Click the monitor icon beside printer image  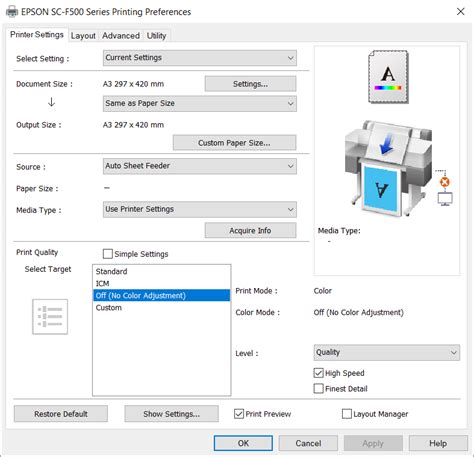(445, 199)
